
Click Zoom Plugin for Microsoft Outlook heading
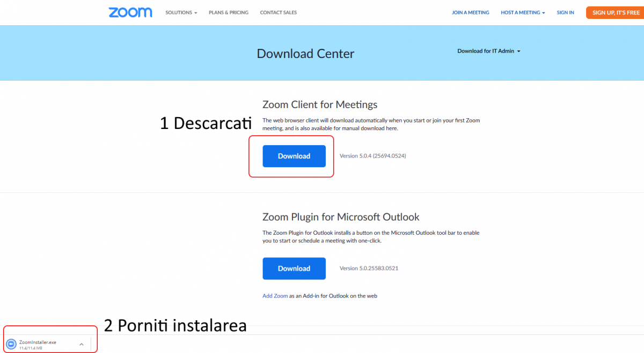click(341, 217)
